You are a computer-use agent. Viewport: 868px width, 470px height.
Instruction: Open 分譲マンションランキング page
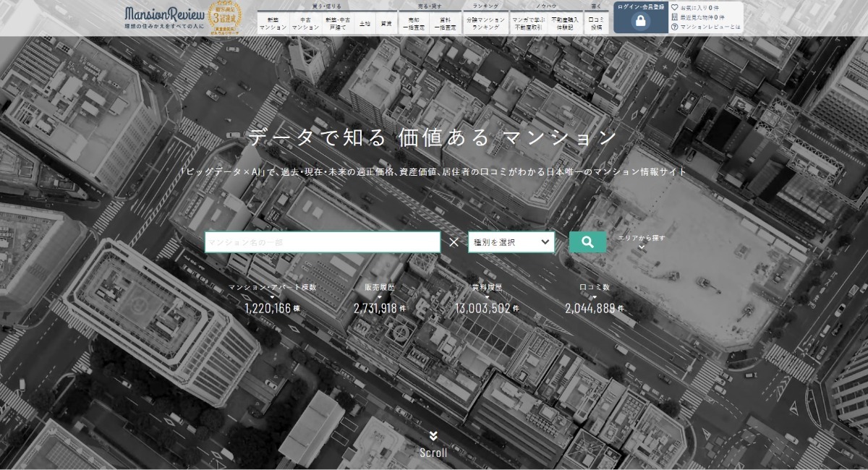click(485, 23)
